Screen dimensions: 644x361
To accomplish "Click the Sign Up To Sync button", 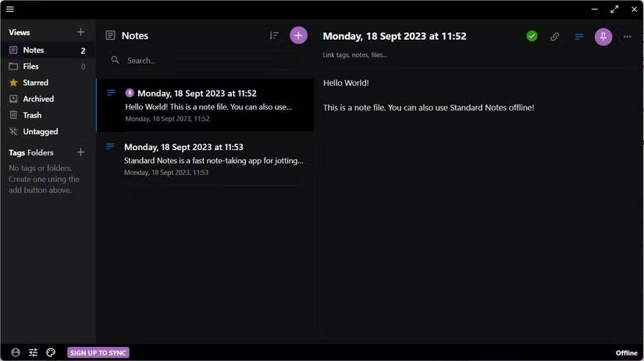I will coord(98,352).
